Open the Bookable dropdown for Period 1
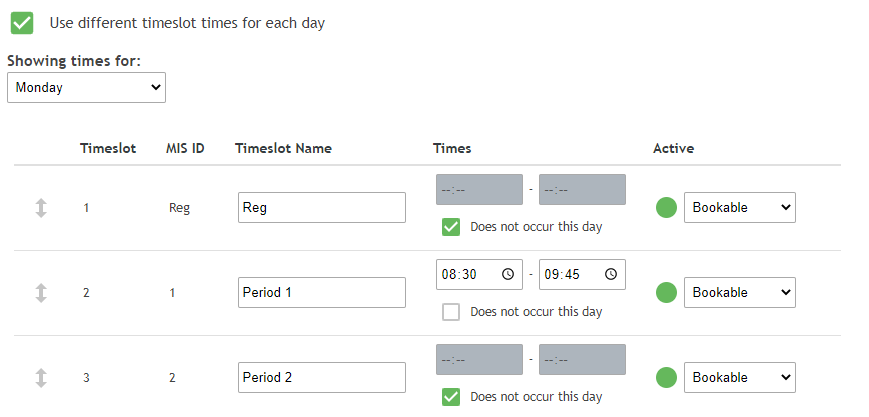Screen dimensions: 869x417 coord(739,293)
